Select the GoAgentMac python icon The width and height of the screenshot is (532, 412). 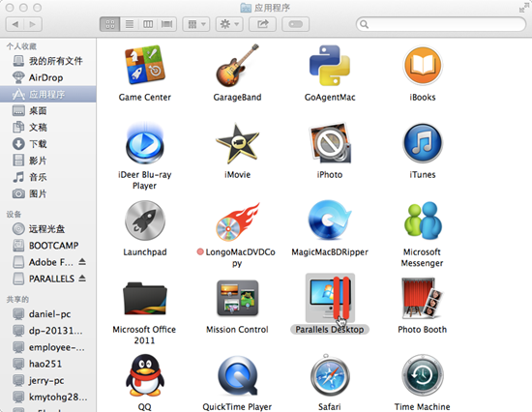tap(330, 65)
